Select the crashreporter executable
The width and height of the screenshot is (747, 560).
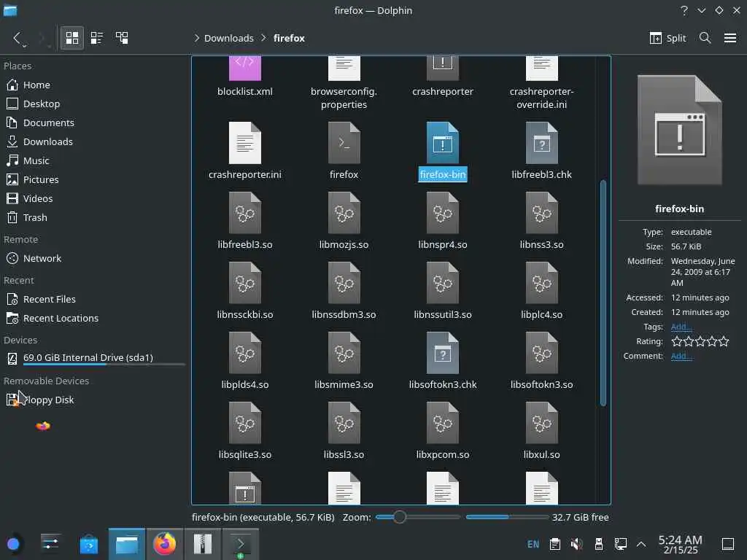(x=443, y=77)
